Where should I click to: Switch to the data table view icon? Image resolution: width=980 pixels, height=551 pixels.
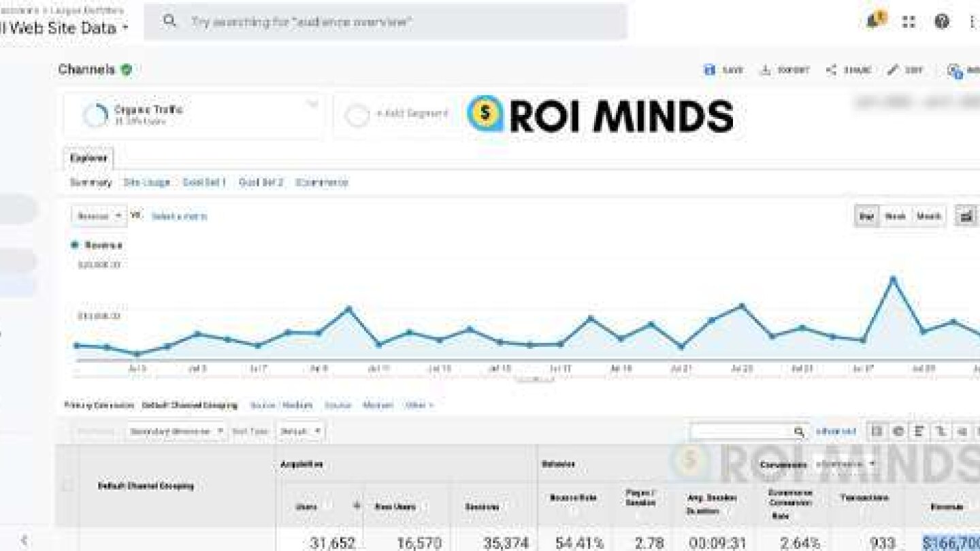(877, 431)
